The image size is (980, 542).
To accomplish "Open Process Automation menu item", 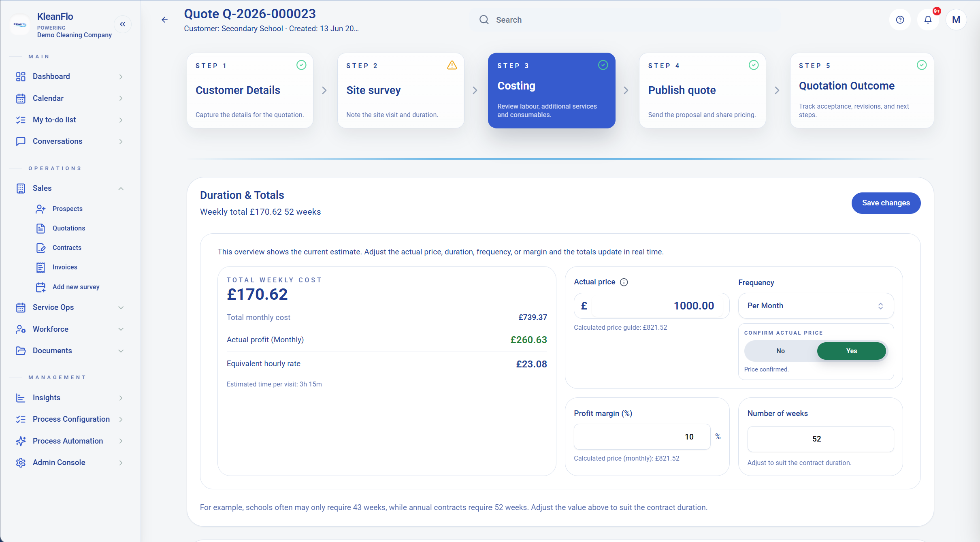I will (70, 441).
